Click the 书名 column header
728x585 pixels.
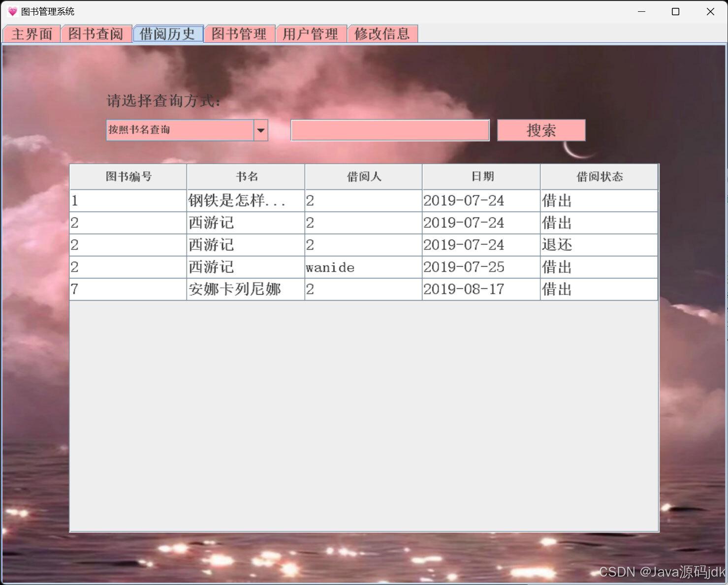pos(246,177)
